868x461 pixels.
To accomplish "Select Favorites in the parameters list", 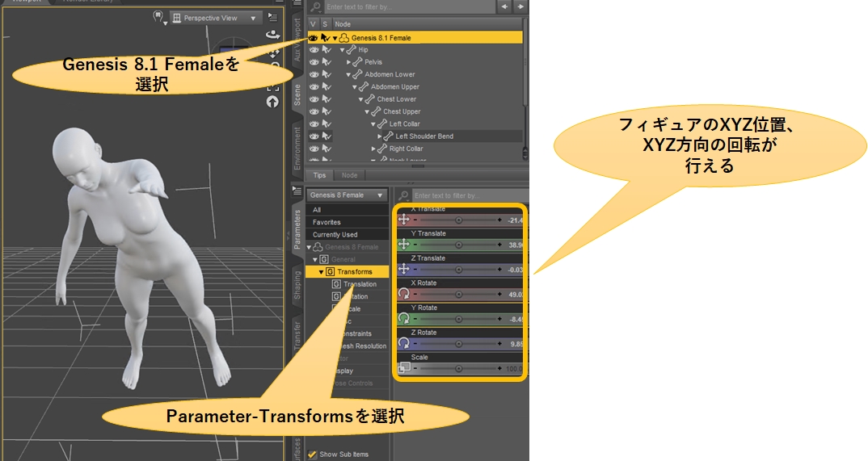I will click(327, 222).
